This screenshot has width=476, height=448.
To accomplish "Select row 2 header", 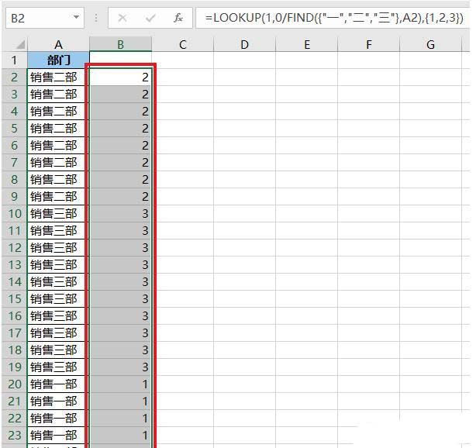I will [x=14, y=77].
